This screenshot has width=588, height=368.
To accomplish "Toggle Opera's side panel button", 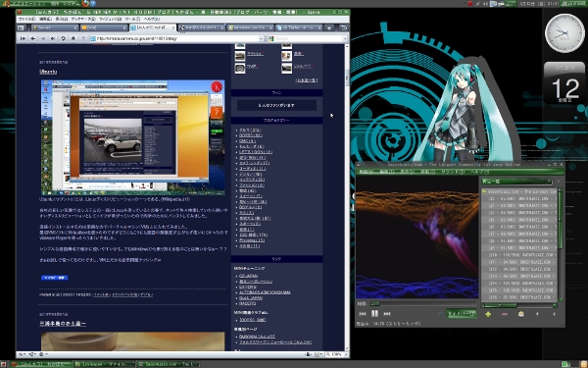I will 21,27.
